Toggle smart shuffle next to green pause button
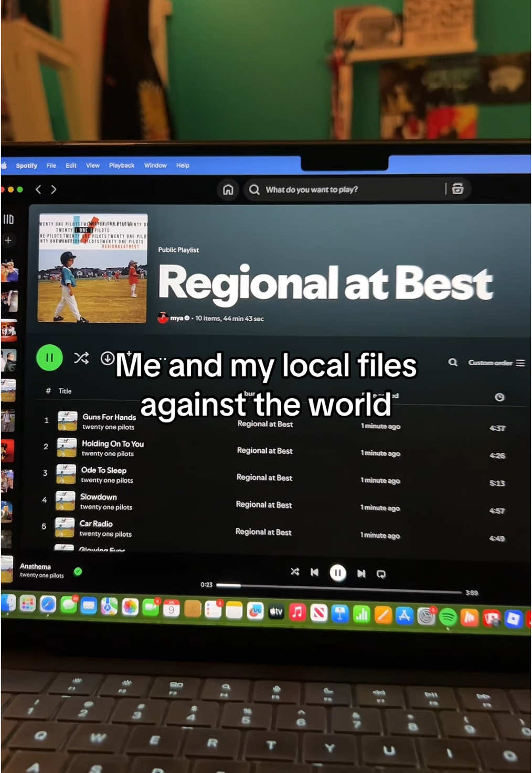This screenshot has width=532, height=773. click(81, 358)
